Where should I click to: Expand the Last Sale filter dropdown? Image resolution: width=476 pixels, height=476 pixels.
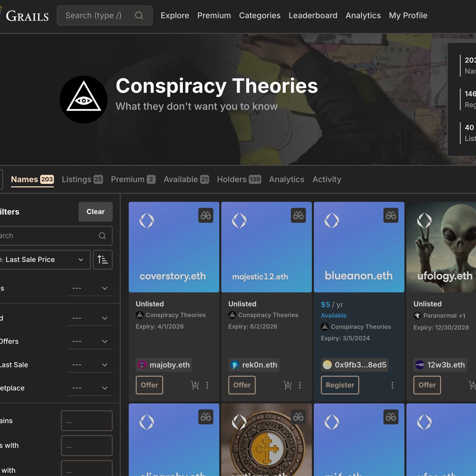point(90,365)
